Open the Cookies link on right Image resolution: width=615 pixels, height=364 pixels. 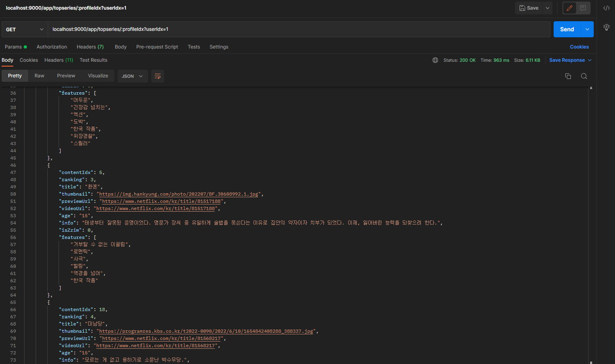pyautogui.click(x=579, y=47)
